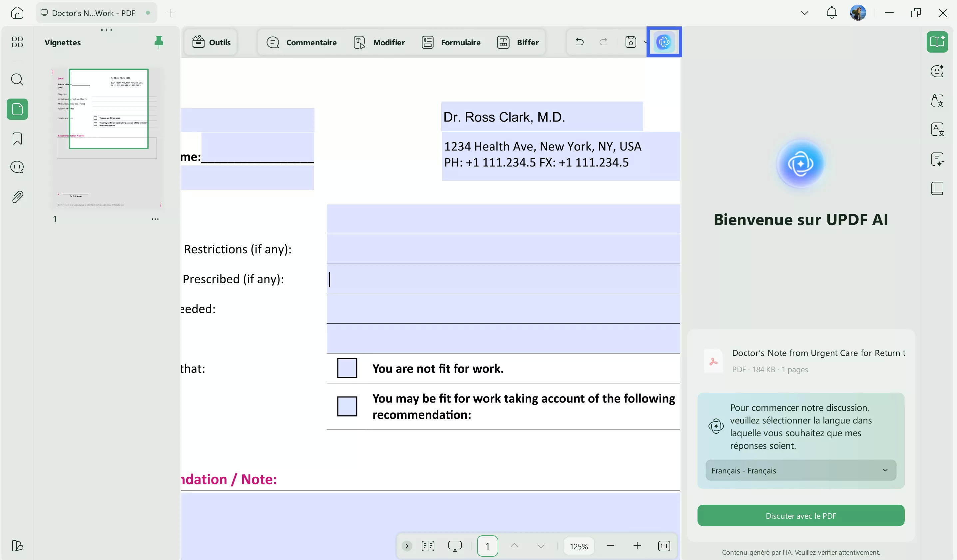Select the page 1 thumbnail
This screenshot has width=957, height=560.
pyautogui.click(x=107, y=139)
